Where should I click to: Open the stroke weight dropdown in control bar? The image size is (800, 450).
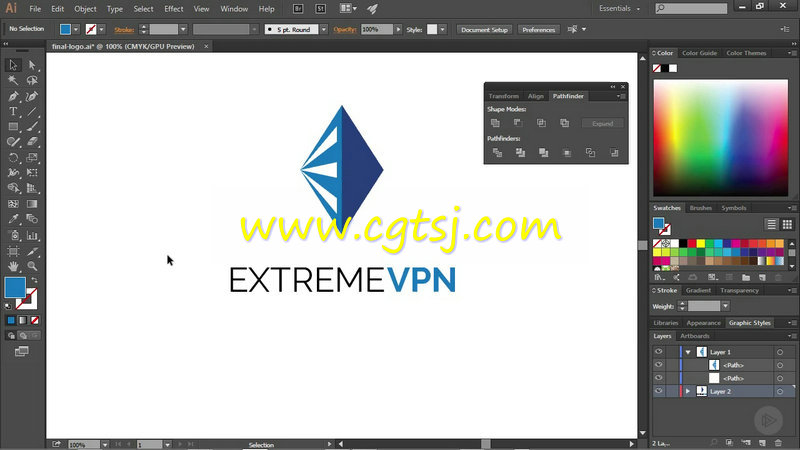(183, 30)
